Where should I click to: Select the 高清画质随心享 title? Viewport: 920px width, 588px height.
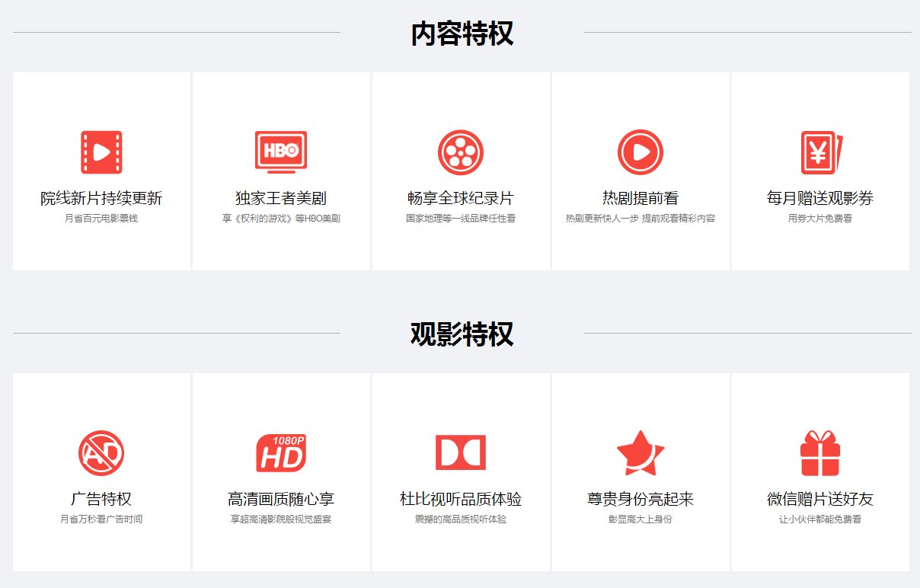click(x=281, y=500)
